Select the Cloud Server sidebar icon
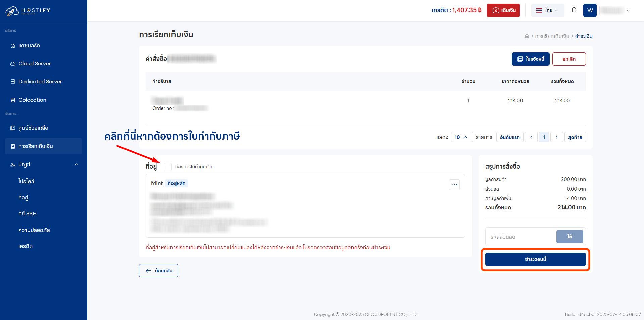Screen dimensions: 644x320 [12, 63]
